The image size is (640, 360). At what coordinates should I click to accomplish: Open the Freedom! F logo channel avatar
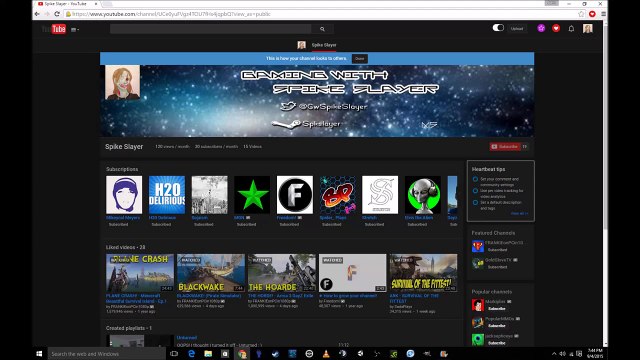coord(295,195)
